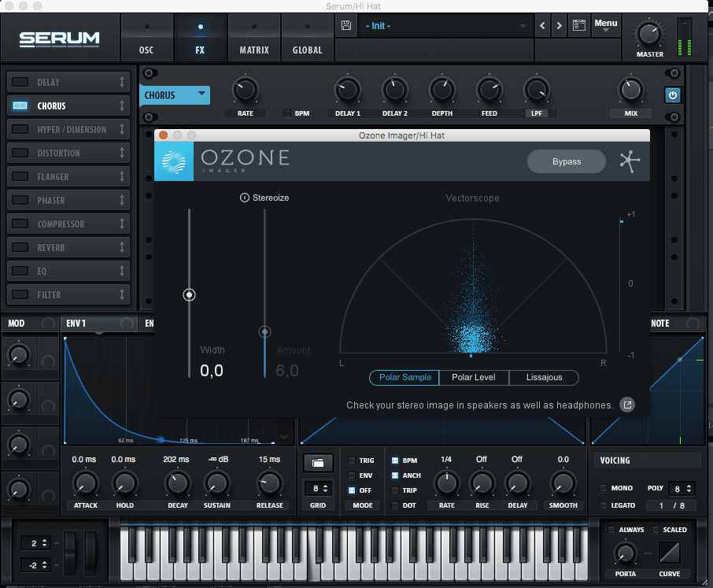The height and width of the screenshot is (588, 713).
Task: Click the Stereoize Amount slider handle
Action: click(264, 331)
